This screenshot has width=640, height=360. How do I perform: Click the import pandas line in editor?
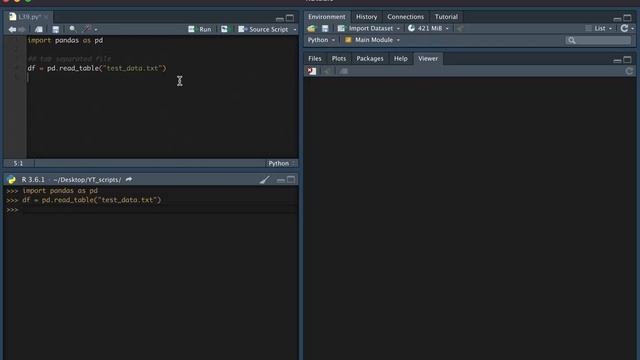65,40
